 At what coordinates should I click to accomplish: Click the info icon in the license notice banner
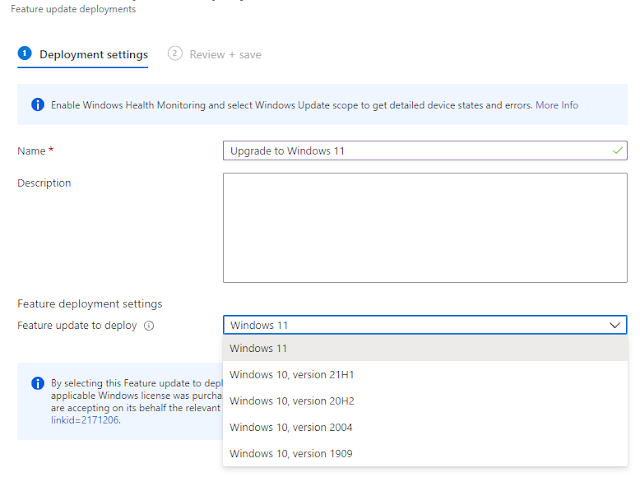[x=38, y=383]
